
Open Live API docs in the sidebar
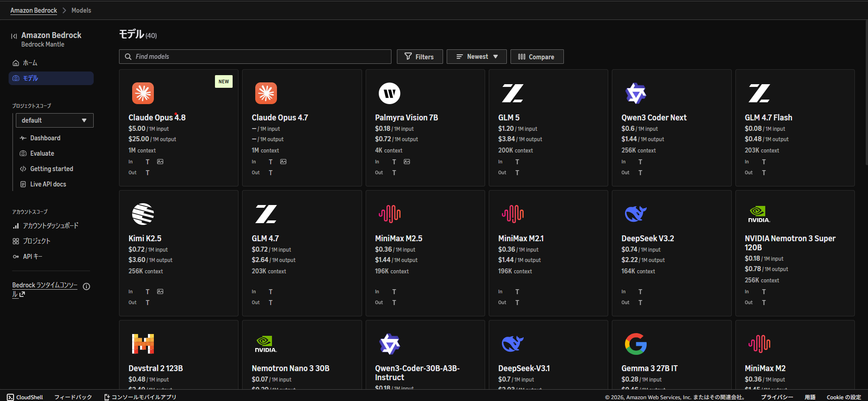pos(48,184)
